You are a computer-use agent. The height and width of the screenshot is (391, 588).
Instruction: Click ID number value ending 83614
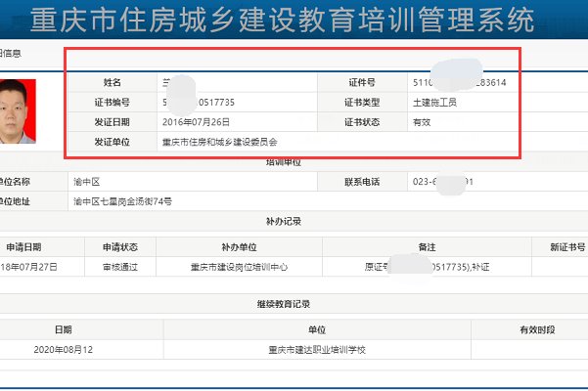[460, 82]
